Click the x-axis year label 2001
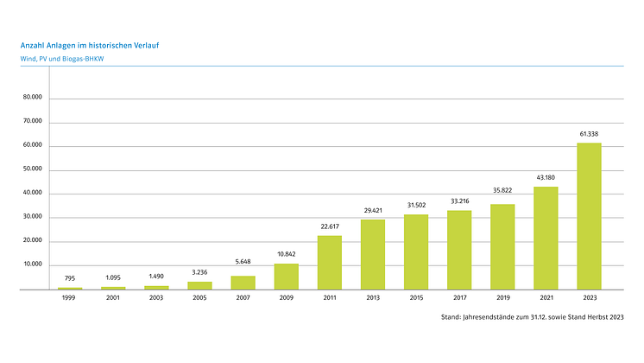Image resolution: width=644 pixels, height=363 pixels. (113, 297)
